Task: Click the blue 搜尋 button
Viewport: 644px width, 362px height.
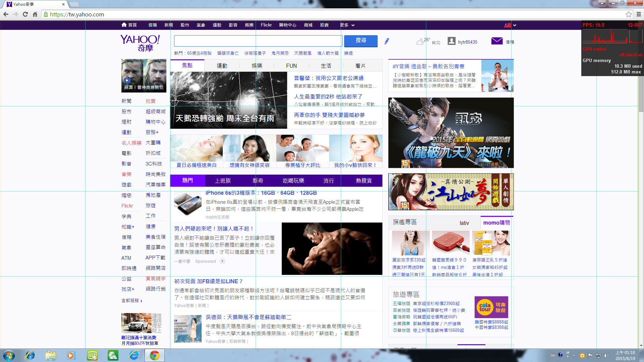Action: (361, 41)
